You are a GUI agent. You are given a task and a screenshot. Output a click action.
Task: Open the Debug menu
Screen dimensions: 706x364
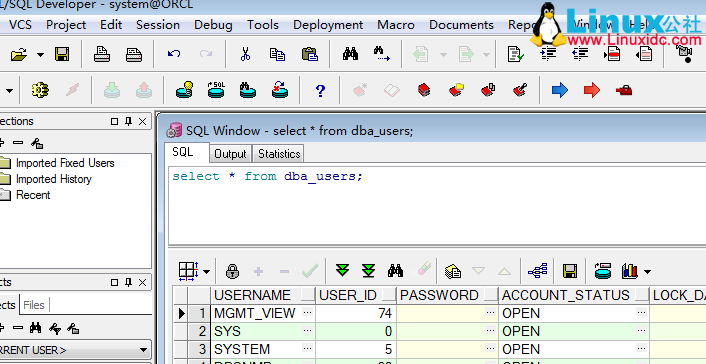213,25
